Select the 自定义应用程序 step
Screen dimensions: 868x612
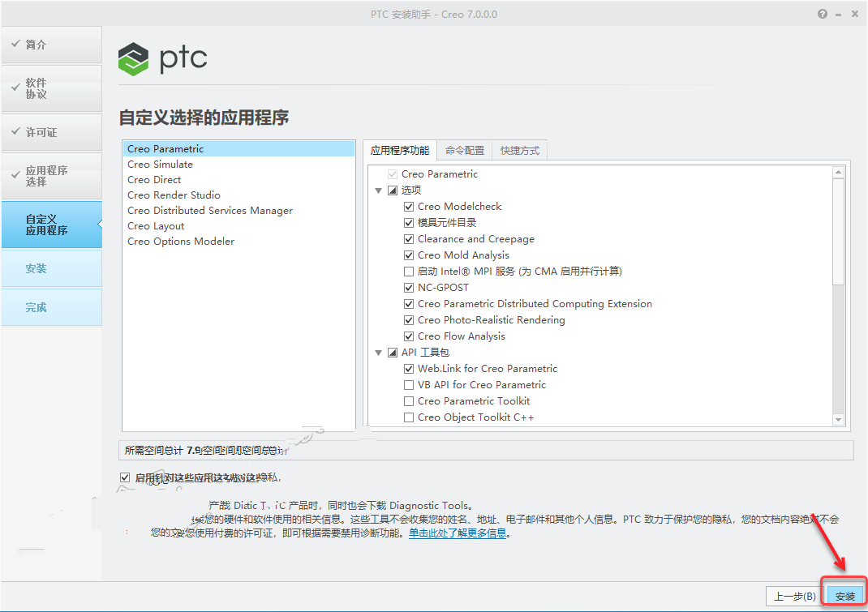point(51,225)
